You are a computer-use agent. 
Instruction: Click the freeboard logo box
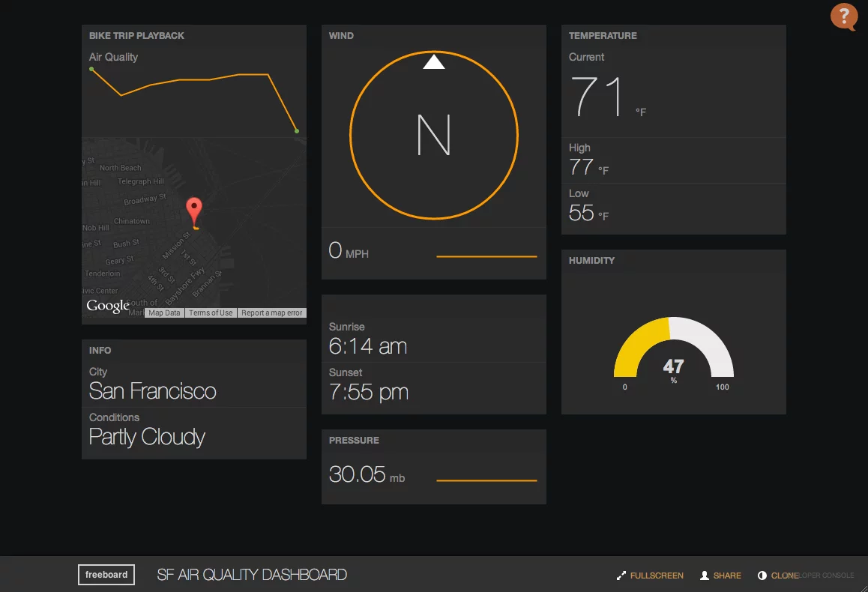106,575
